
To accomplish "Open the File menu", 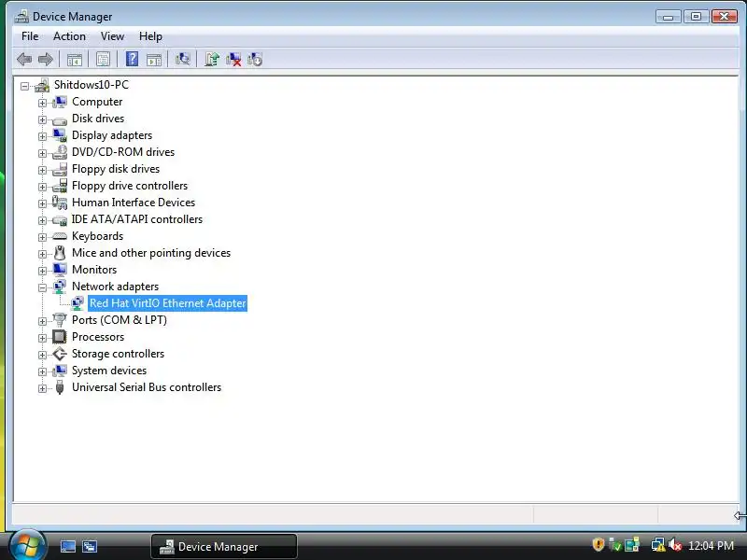I will pyautogui.click(x=30, y=36).
